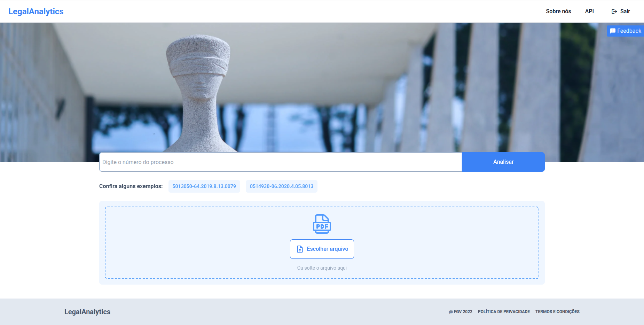Image resolution: width=644 pixels, height=325 pixels.
Task: Click the LegalAnalytics logo in the header
Action: [36, 11]
